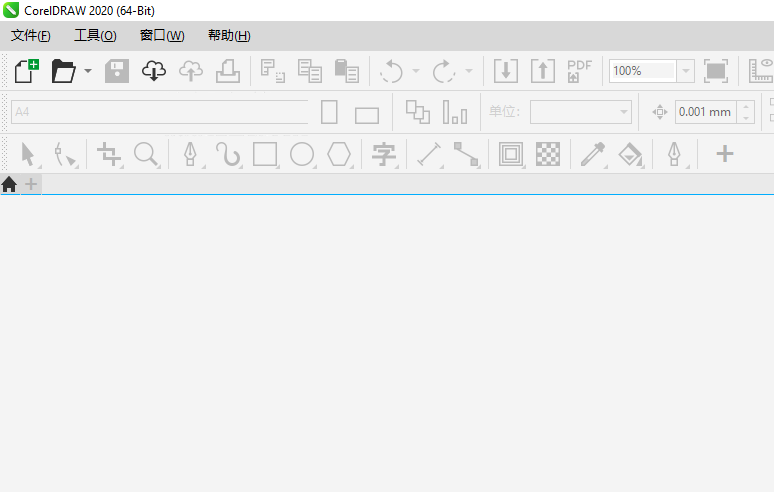Click the Import down-arrow icon
The width and height of the screenshot is (774, 492).
[506, 71]
